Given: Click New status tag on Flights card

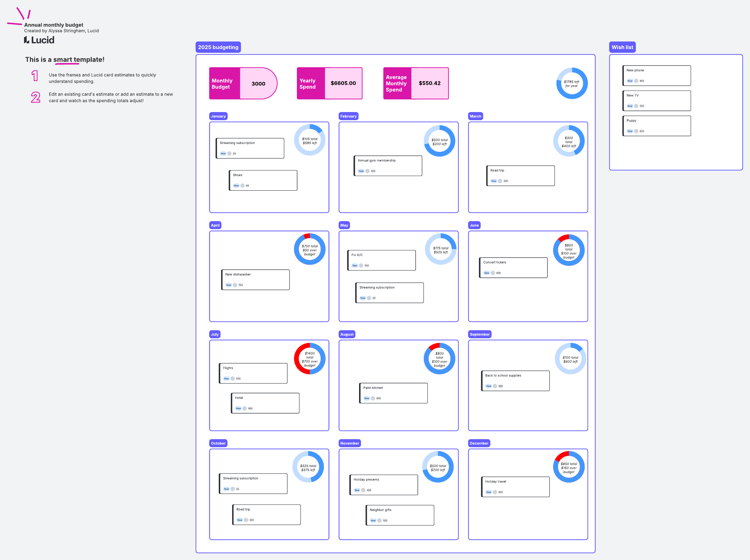Looking at the screenshot, I should 226,379.
